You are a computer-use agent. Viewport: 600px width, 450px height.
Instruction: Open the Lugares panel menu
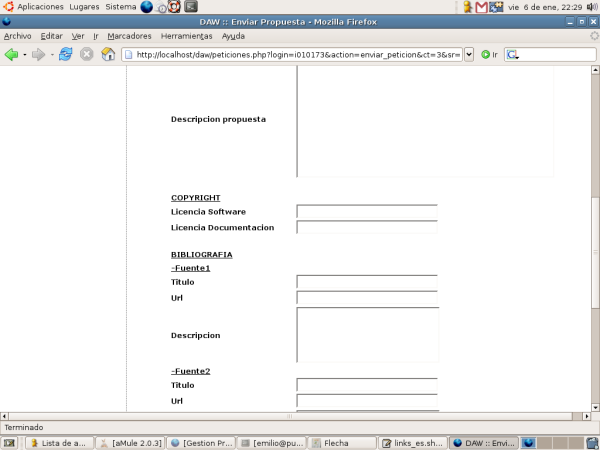click(x=84, y=7)
